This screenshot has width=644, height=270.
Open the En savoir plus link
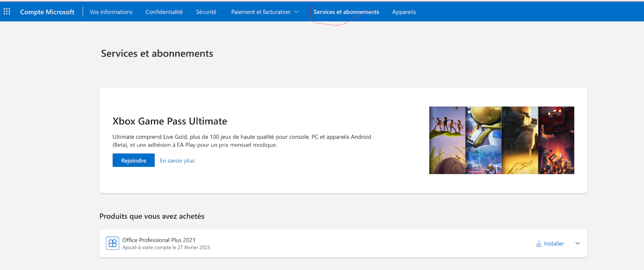tap(177, 160)
